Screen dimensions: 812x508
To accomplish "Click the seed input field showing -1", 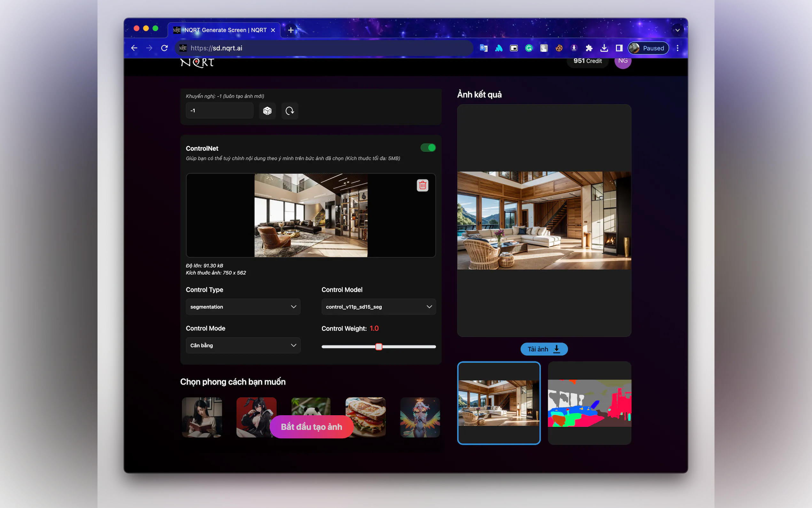I will pos(220,111).
